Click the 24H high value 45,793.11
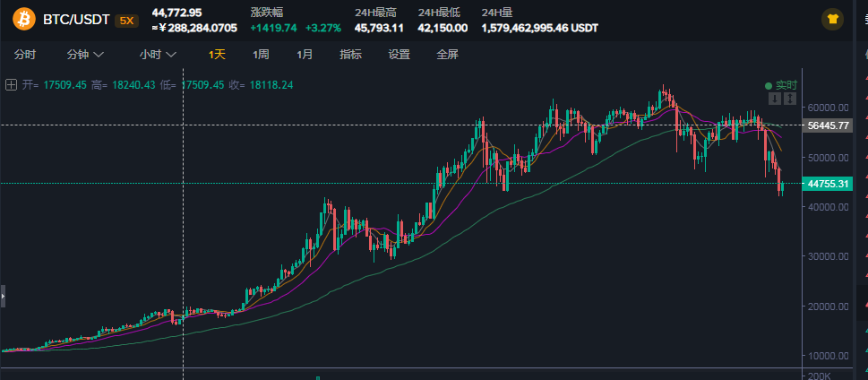The height and width of the screenshot is (380, 868). point(379,28)
